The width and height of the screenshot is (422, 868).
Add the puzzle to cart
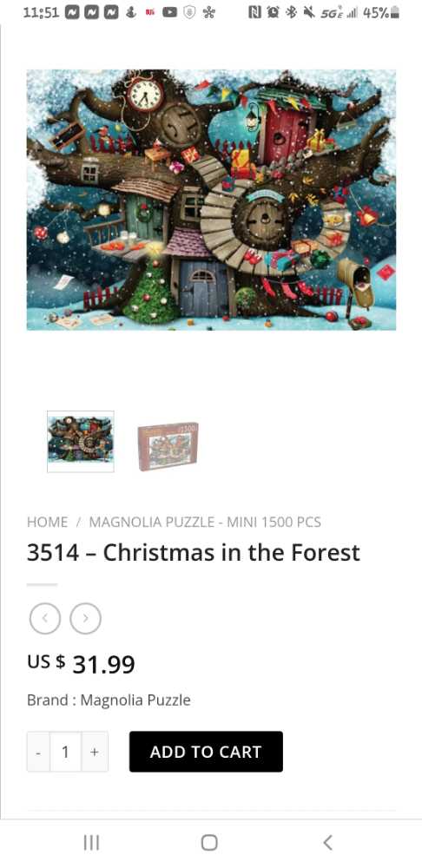point(206,752)
